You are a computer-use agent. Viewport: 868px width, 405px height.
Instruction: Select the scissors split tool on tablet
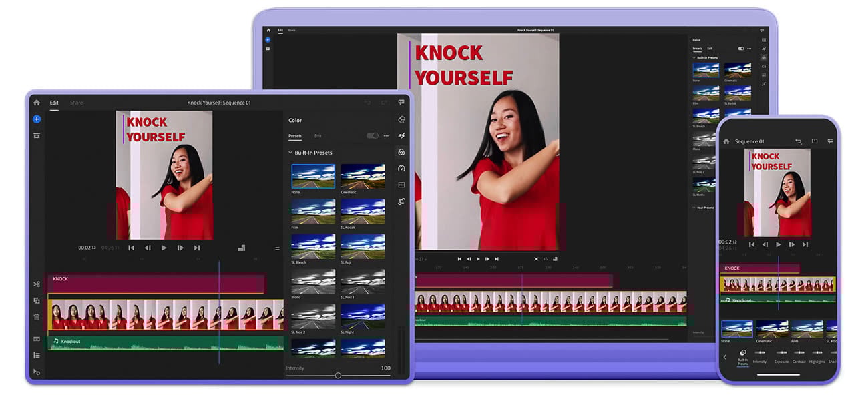coord(37,284)
